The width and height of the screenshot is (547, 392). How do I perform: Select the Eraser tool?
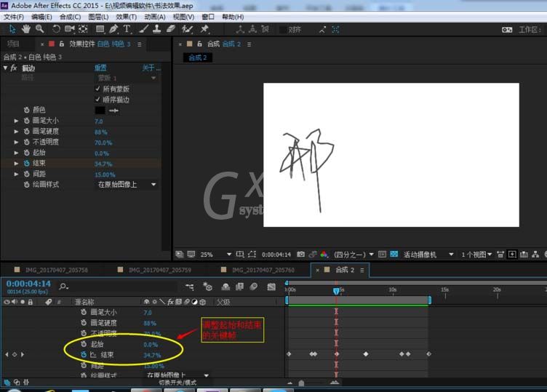171,29
